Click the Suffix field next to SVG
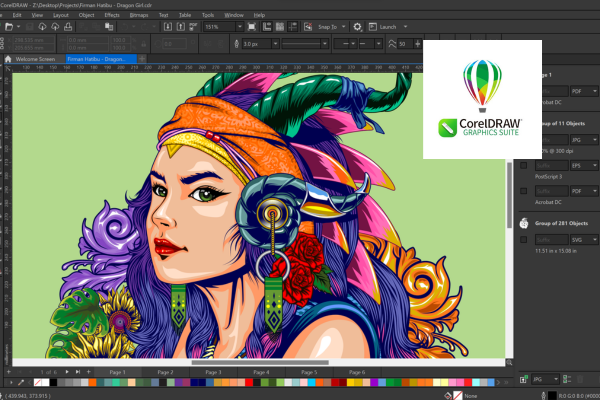 [x=551, y=240]
